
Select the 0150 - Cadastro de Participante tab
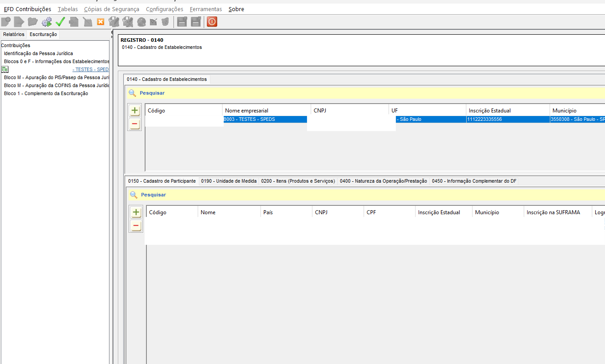pyautogui.click(x=162, y=181)
